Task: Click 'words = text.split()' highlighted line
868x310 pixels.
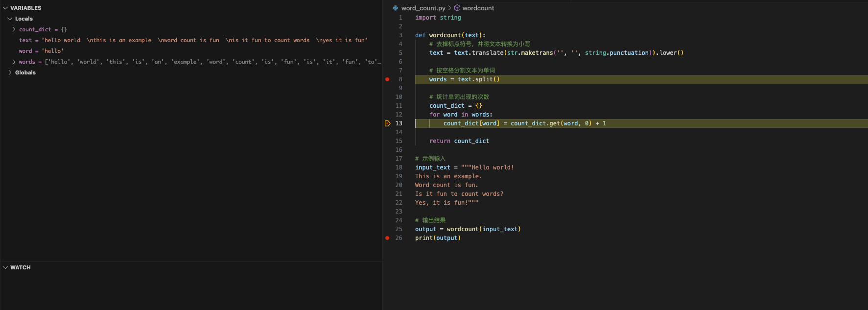Action: point(465,79)
